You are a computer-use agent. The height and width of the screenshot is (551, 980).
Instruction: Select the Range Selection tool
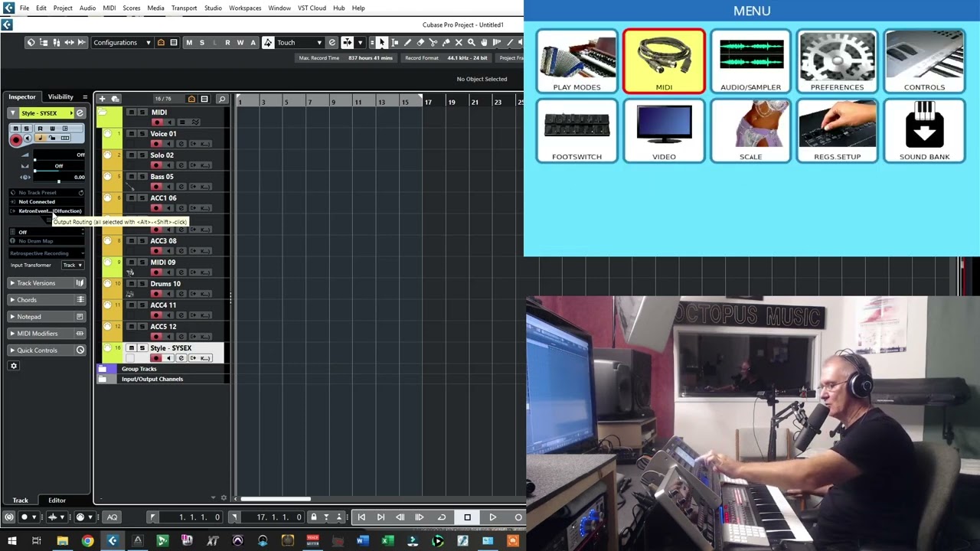[394, 42]
